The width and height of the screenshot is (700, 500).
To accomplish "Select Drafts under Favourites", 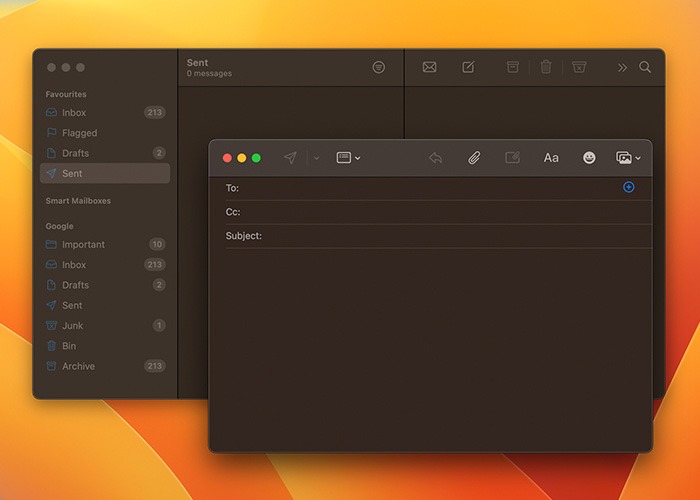I will [105, 153].
